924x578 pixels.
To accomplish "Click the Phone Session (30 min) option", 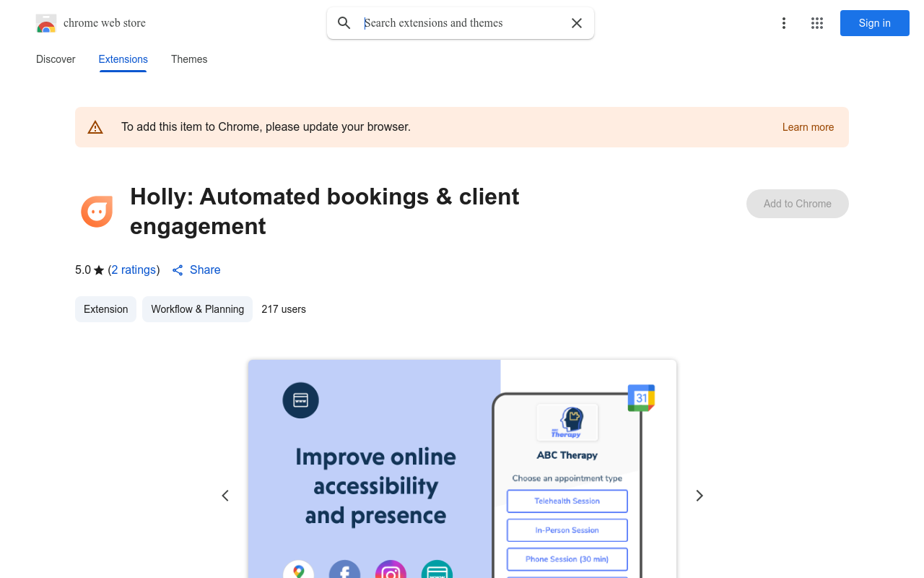I will coord(567,559).
